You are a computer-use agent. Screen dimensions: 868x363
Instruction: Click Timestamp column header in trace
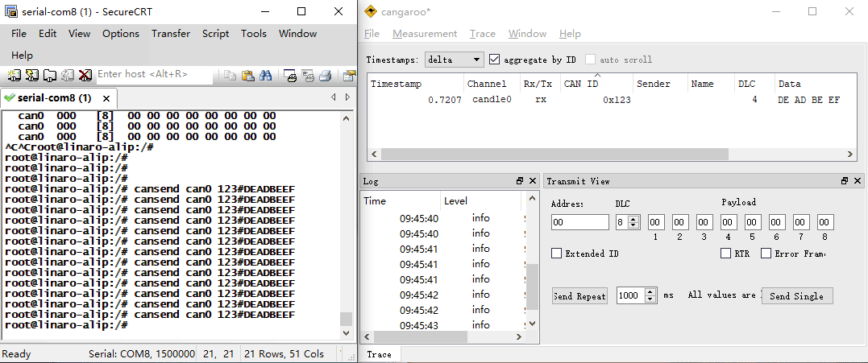click(x=416, y=84)
